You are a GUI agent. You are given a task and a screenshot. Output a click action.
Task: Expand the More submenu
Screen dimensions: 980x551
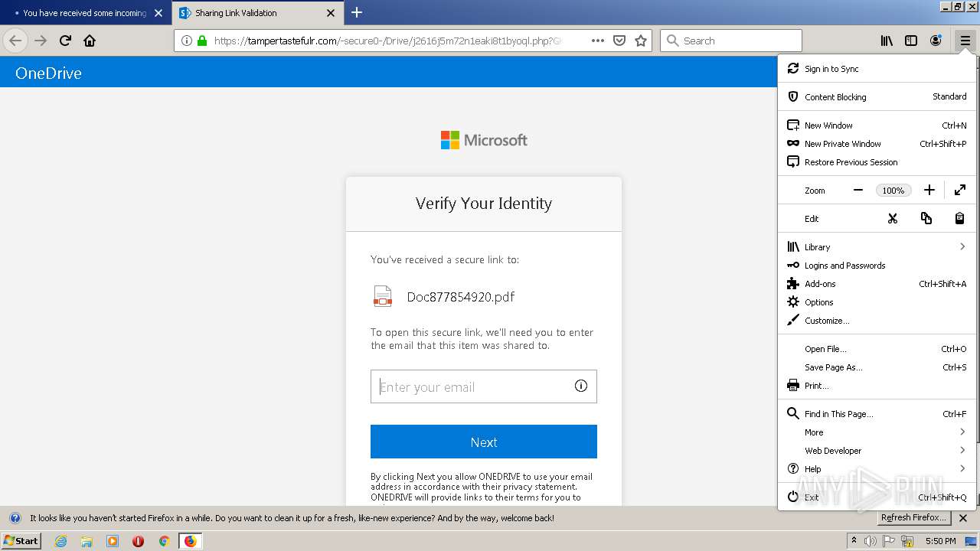pos(877,432)
